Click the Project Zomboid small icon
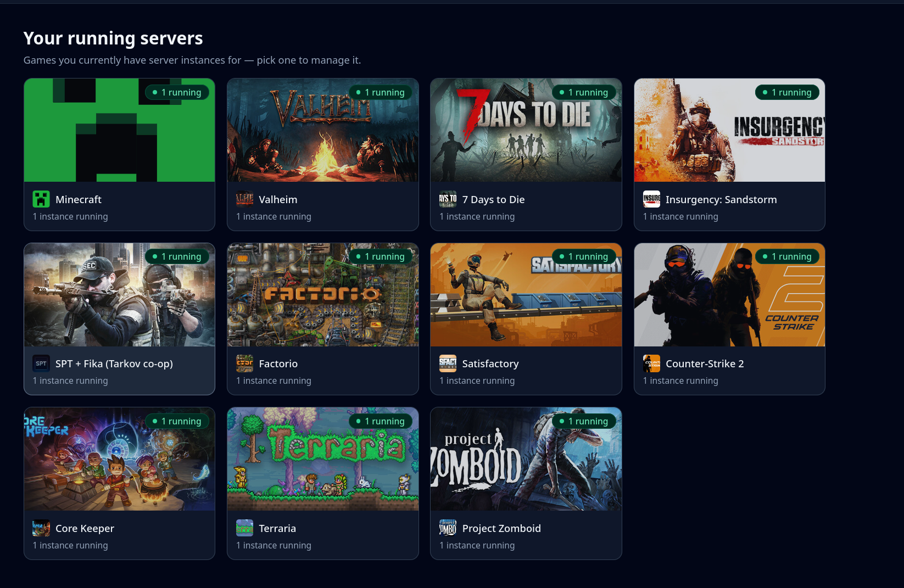904x588 pixels. pyautogui.click(x=448, y=528)
